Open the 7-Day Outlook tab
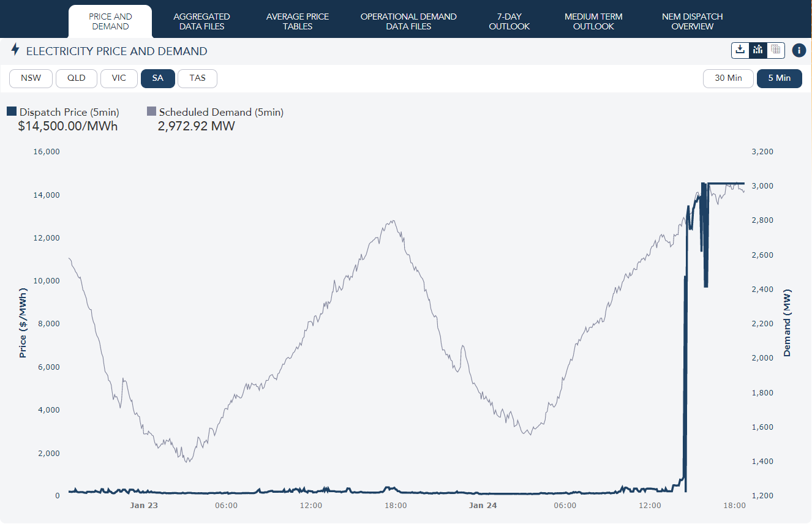Image resolution: width=812 pixels, height=524 pixels. tap(509, 21)
